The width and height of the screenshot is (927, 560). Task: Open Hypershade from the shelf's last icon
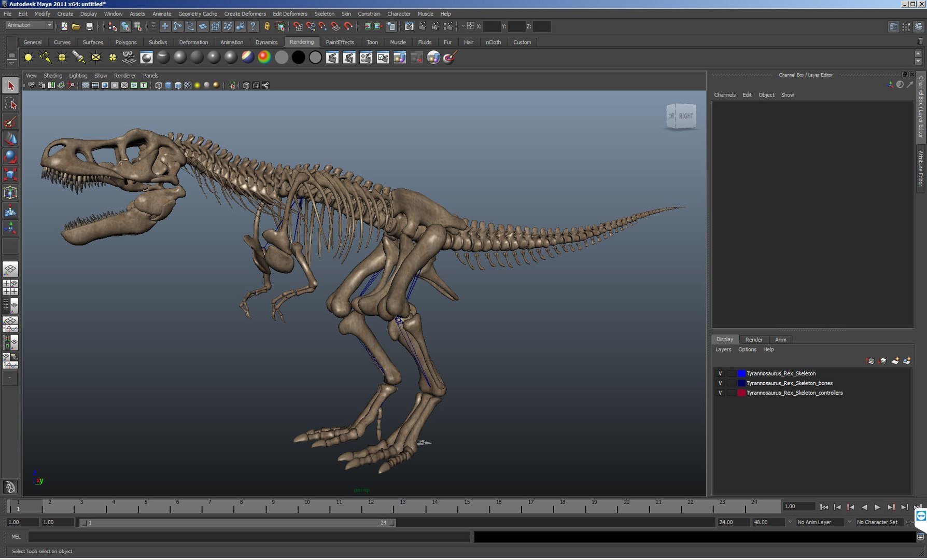pyautogui.click(x=450, y=58)
